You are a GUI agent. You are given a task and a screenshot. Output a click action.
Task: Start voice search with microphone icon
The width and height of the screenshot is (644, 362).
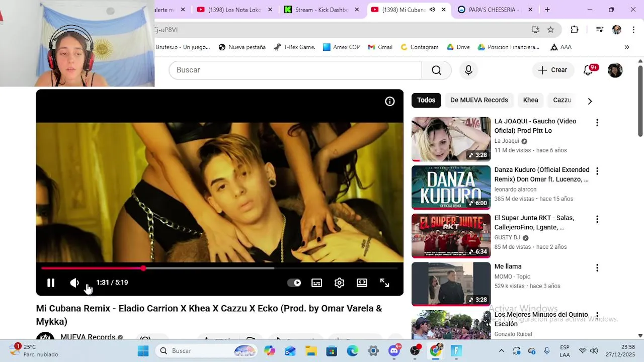coord(468,70)
